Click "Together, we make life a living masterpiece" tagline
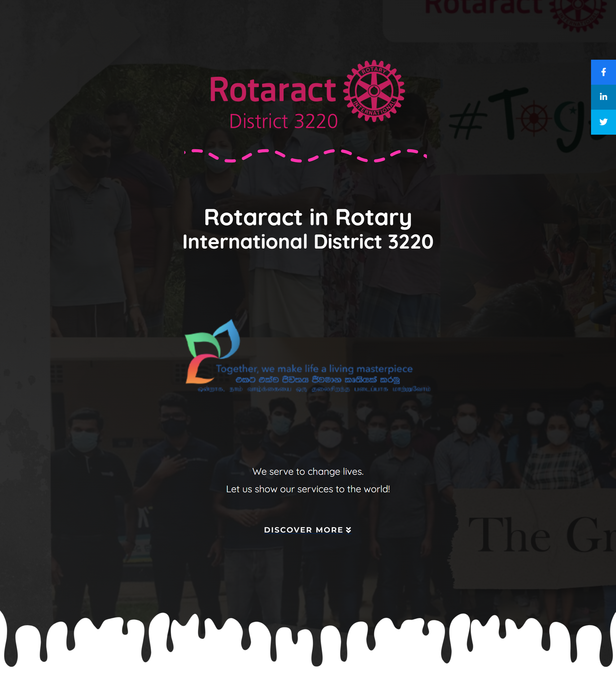Image resolution: width=616 pixels, height=698 pixels. pos(314,369)
